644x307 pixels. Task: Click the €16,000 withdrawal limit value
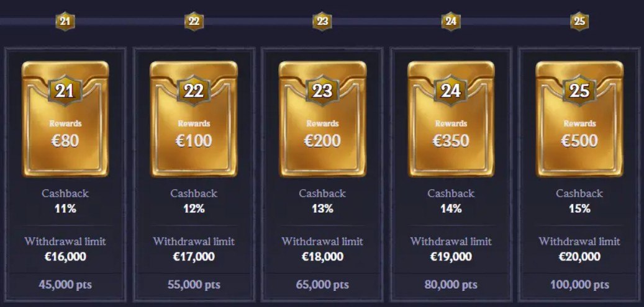[65, 257]
